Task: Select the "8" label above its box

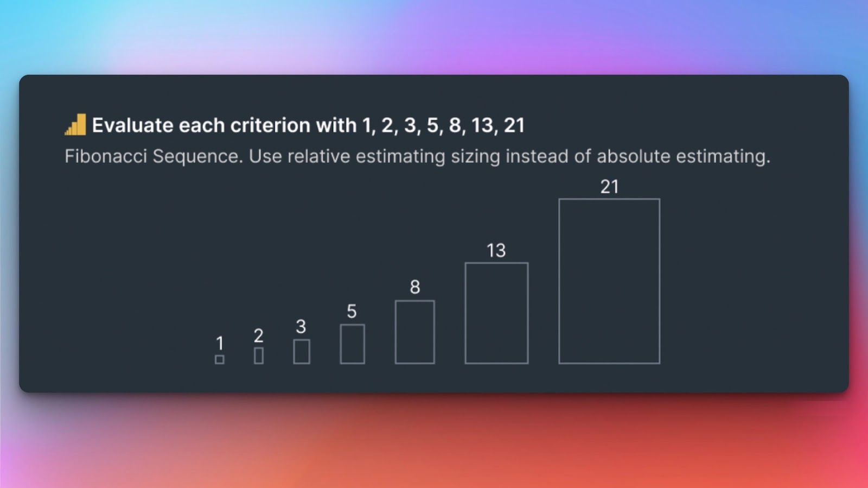Action: click(x=415, y=287)
